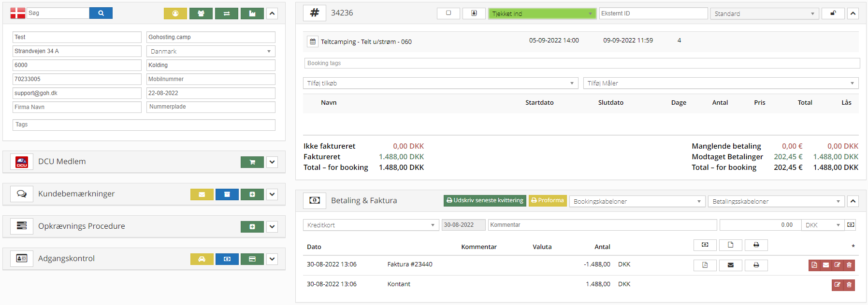Screen dimensions: 868x305
Task: Open the Tjekket ind status dropdown
Action: point(542,14)
